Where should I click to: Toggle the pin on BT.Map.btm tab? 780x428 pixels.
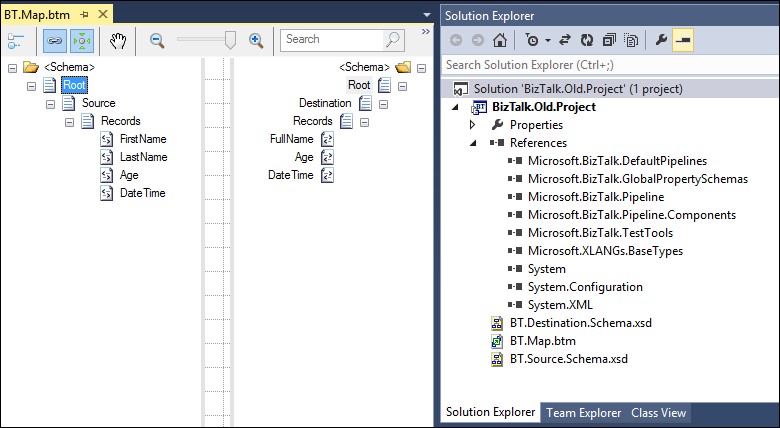(84, 15)
